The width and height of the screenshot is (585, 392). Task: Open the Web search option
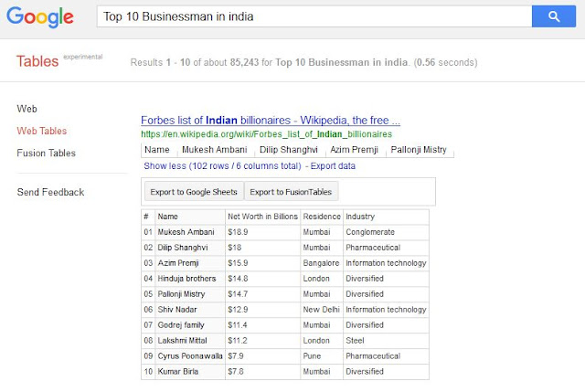click(x=27, y=109)
